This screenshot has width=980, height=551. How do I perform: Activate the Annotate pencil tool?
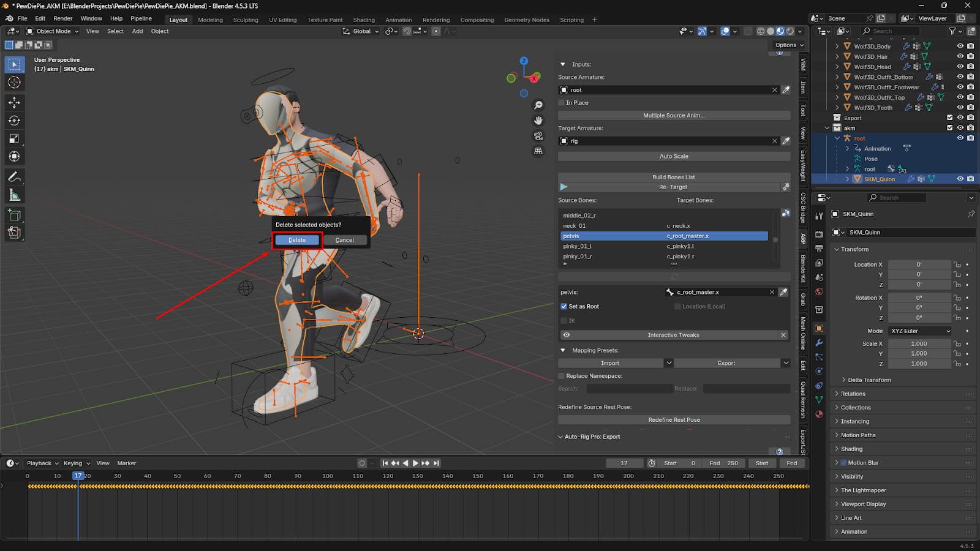(14, 177)
